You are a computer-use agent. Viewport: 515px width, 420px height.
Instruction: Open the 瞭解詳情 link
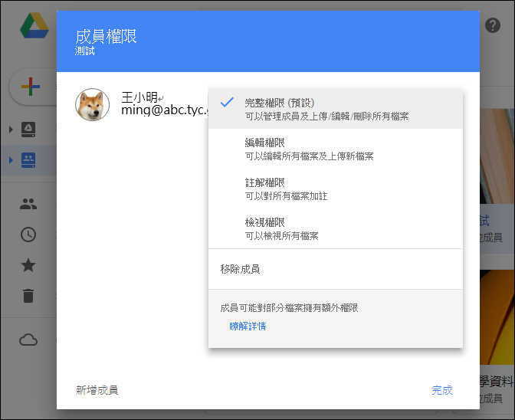[248, 326]
